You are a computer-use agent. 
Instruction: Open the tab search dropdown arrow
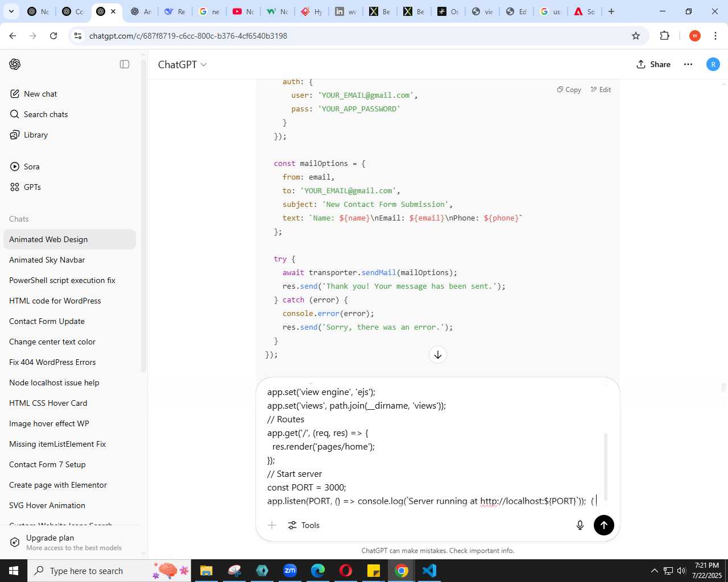11,11
